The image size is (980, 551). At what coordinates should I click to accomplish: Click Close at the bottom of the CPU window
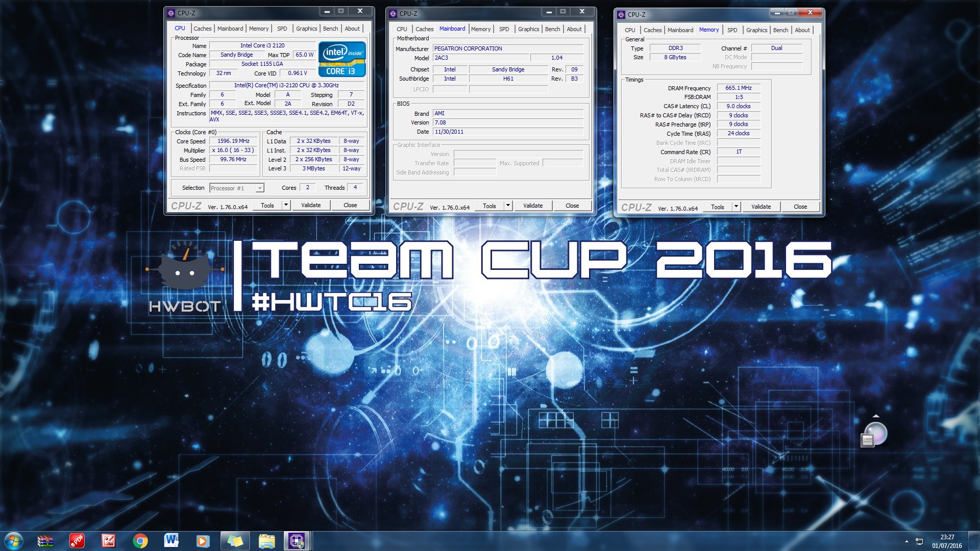[x=350, y=205]
